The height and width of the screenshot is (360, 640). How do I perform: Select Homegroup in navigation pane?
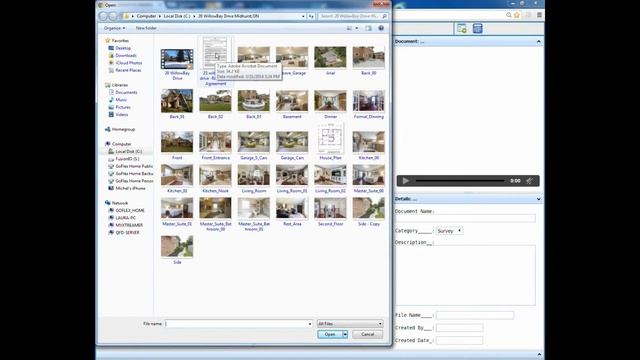(123, 129)
